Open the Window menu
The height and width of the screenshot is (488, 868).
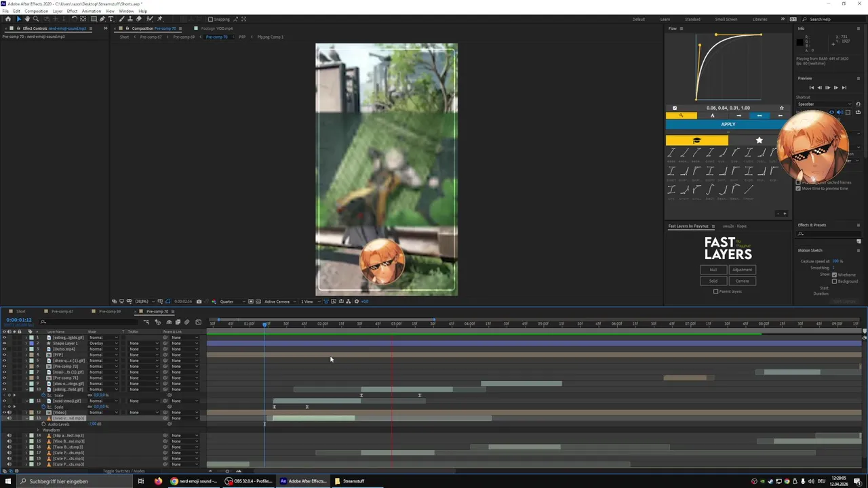pyautogui.click(x=126, y=11)
